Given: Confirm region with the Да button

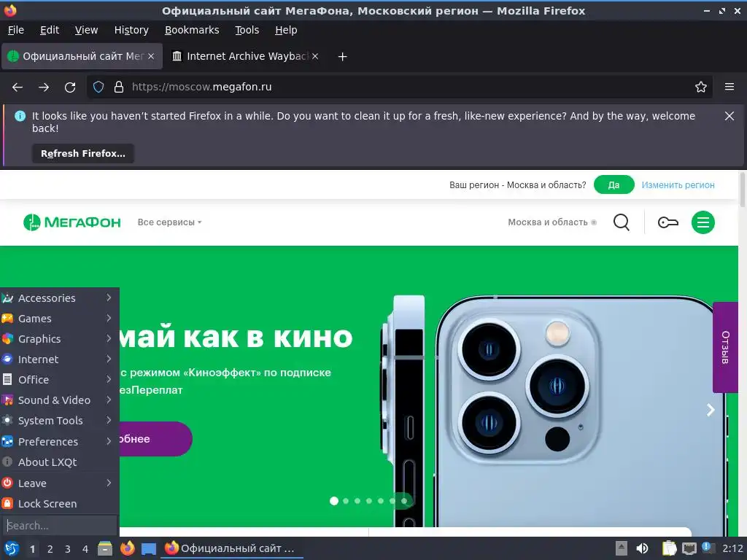Looking at the screenshot, I should 614,184.
